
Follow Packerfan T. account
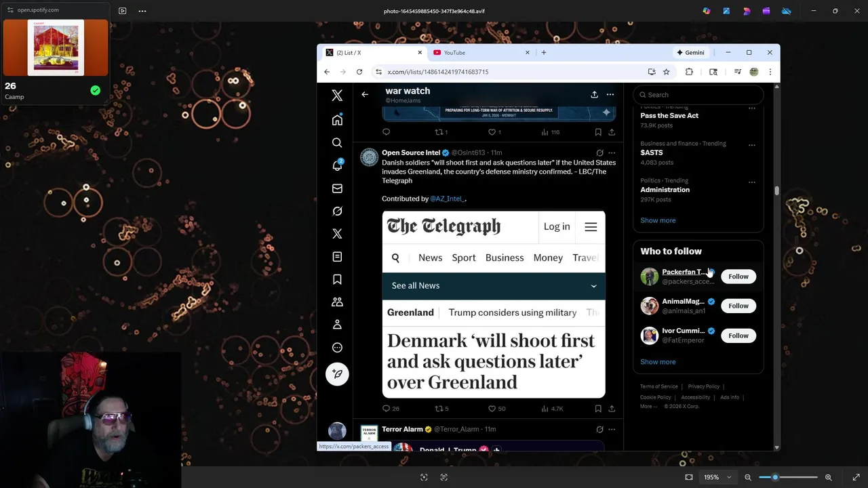(x=738, y=277)
